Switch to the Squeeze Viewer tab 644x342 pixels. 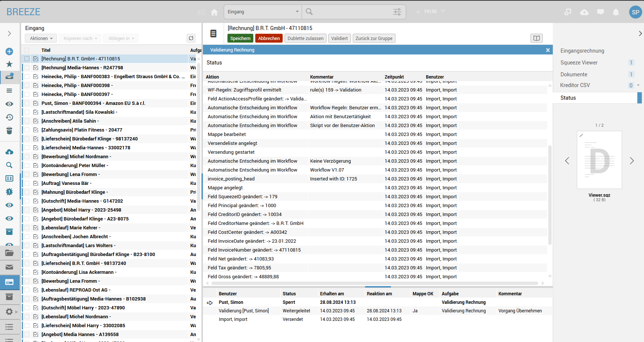click(579, 63)
